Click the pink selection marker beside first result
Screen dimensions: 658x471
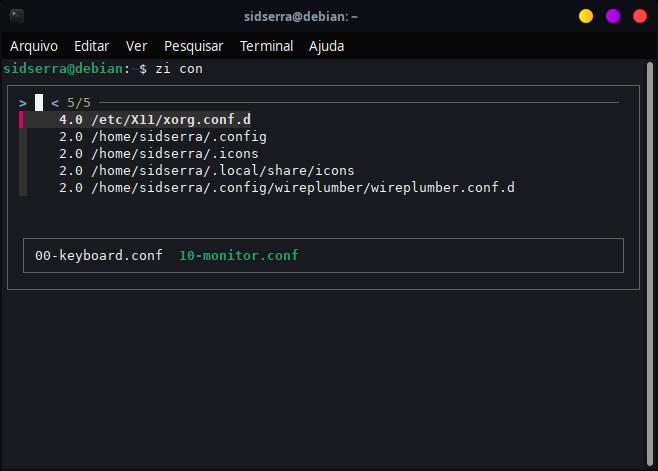[21, 119]
